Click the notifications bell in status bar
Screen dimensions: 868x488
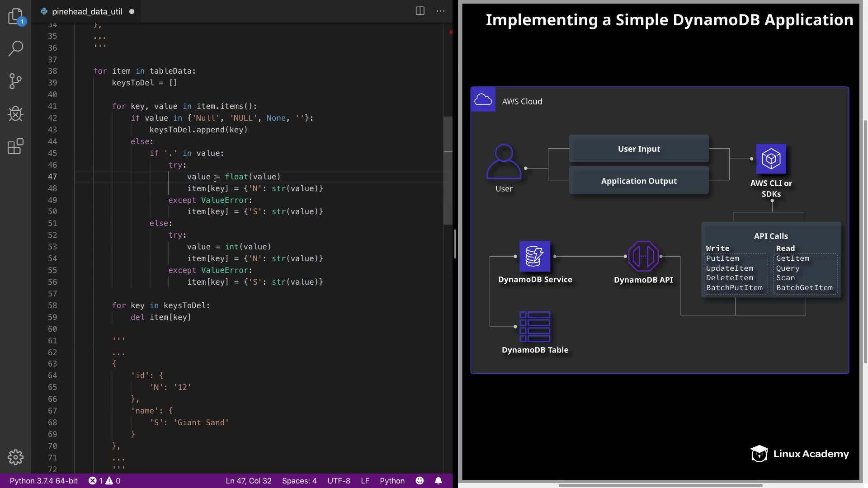point(438,481)
